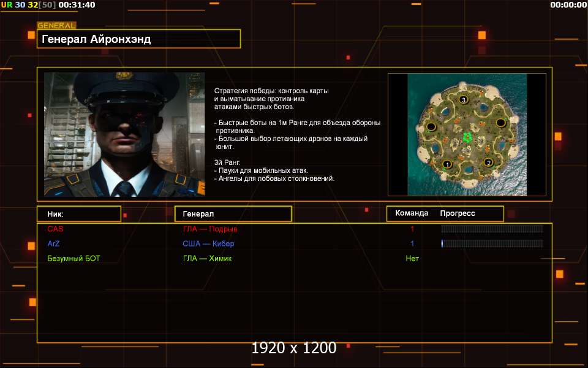Click the Прогресс column header
Image resolution: width=588 pixels, height=368 pixels.
point(458,213)
